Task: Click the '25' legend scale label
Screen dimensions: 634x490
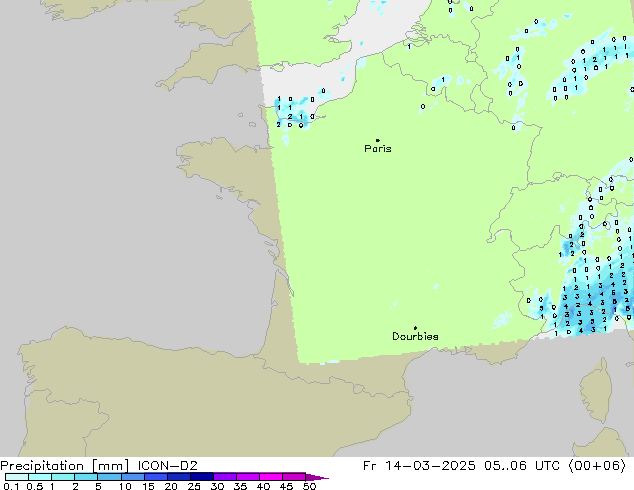Action: coord(194,486)
